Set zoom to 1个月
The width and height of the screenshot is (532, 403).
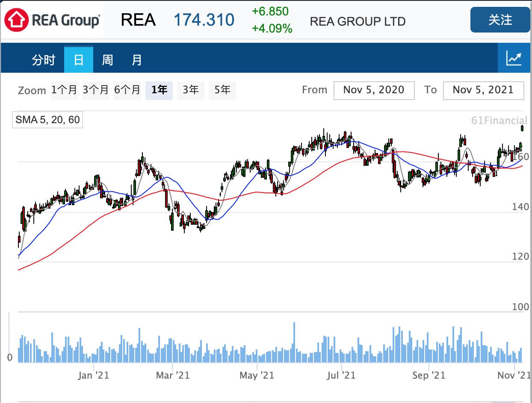(x=64, y=90)
